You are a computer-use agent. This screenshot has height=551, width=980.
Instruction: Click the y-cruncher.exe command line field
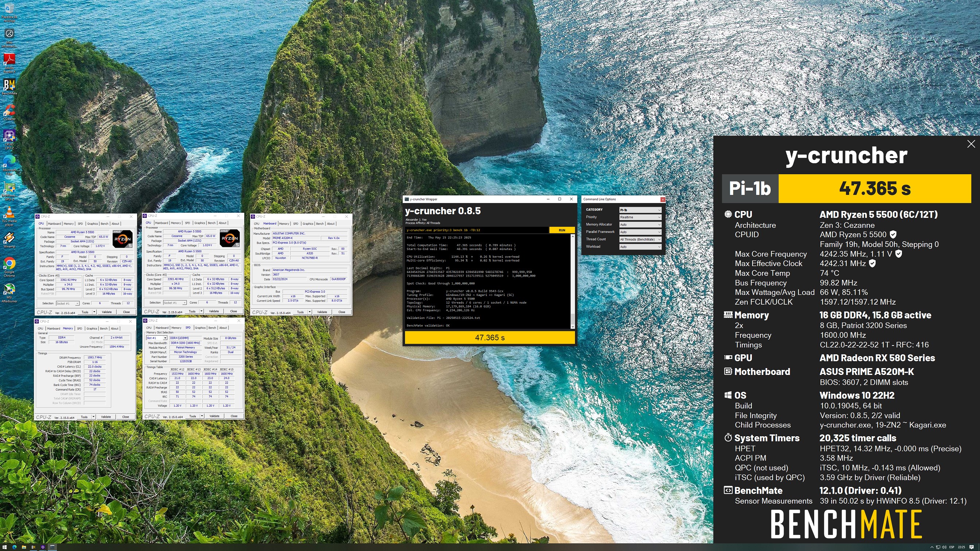point(477,230)
